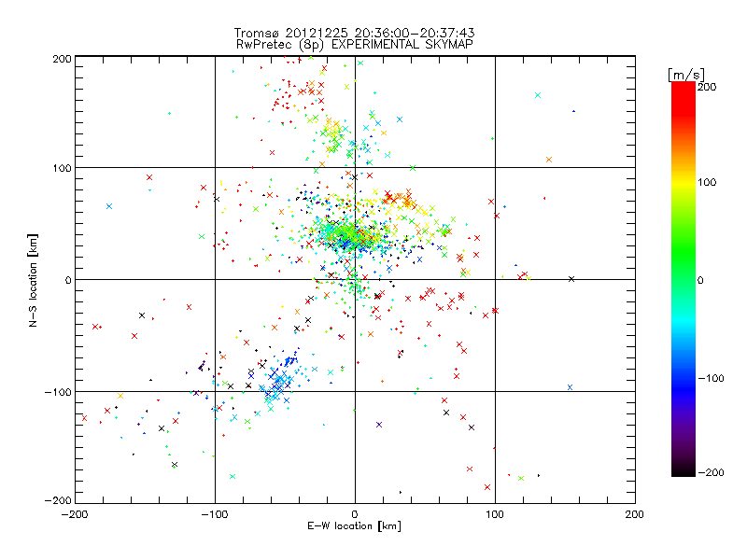Screen dimensions: 747x560
Task: Click the N-S axis '0' tick label
Action: pyautogui.click(x=68, y=280)
